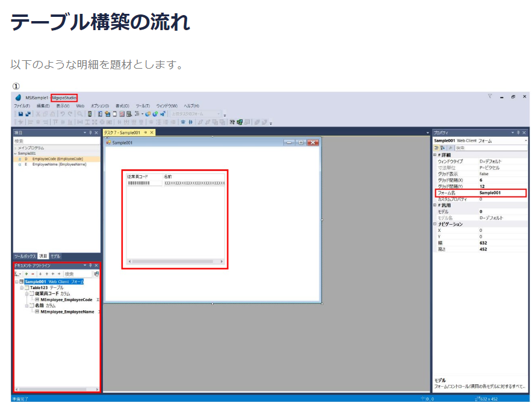Click the save icon in the toolbar
The width and height of the screenshot is (532, 409).
(20, 114)
